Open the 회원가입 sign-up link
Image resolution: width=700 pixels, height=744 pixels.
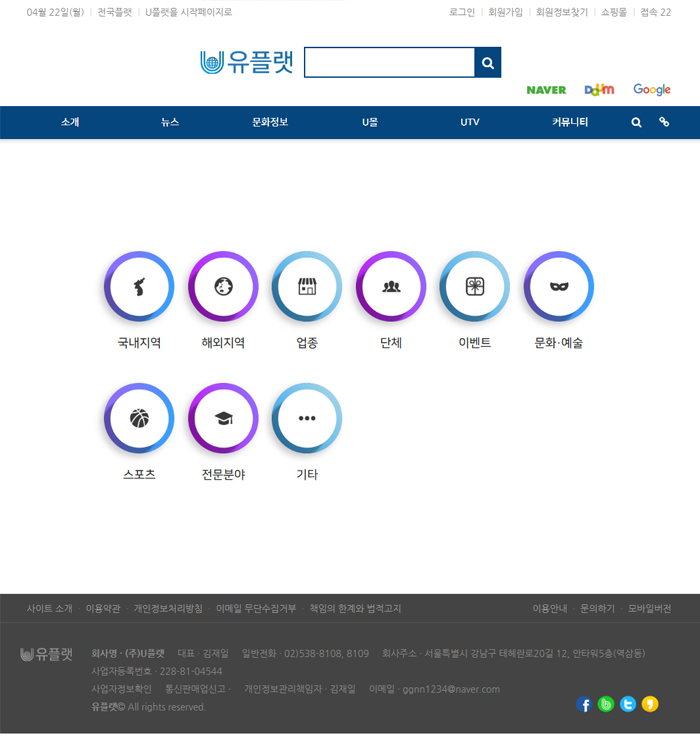[505, 12]
